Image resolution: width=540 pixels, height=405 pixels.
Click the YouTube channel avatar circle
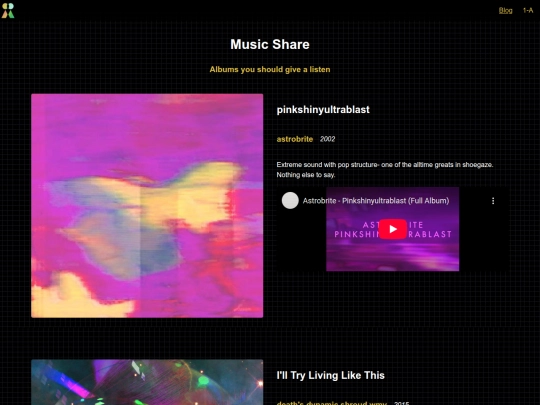point(290,200)
